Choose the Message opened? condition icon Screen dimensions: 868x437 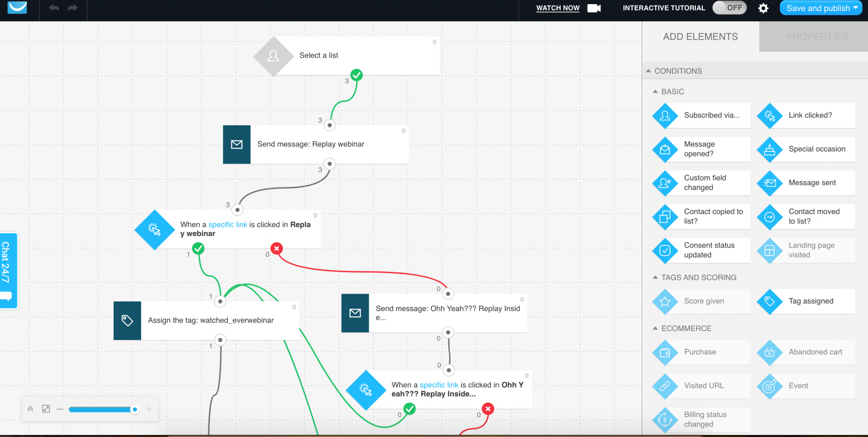pyautogui.click(x=665, y=150)
